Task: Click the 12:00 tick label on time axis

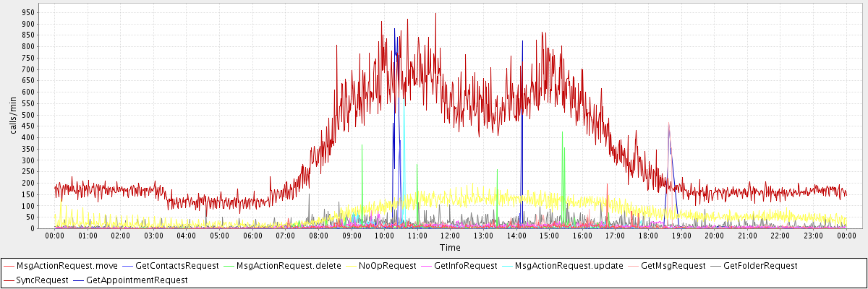Action: 449,236
